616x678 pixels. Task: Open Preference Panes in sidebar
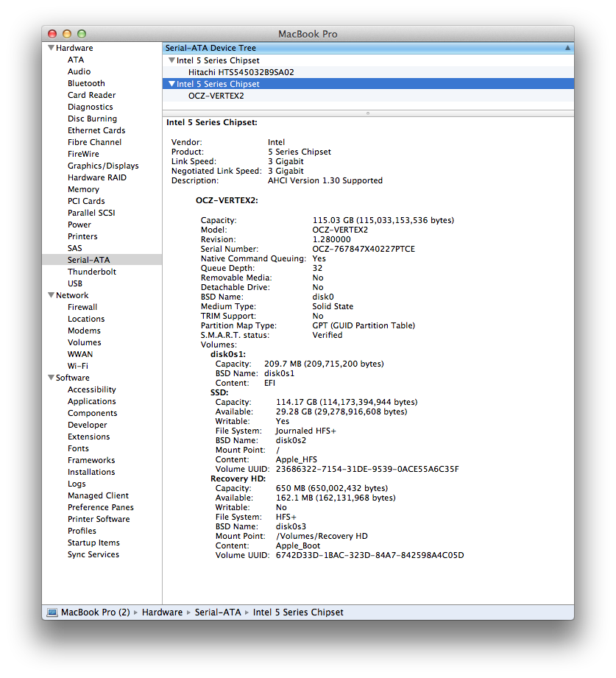[x=101, y=507]
